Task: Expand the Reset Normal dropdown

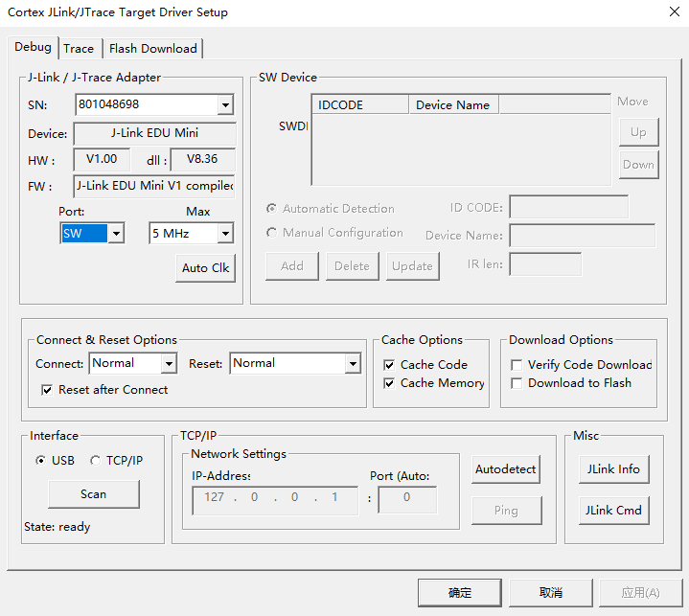Action: (353, 363)
